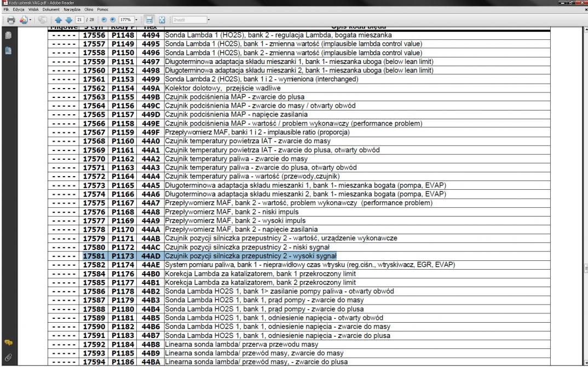The image size is (588, 367).
Task: Click the scrollbar up arrow at top right
Action: coord(586,29)
